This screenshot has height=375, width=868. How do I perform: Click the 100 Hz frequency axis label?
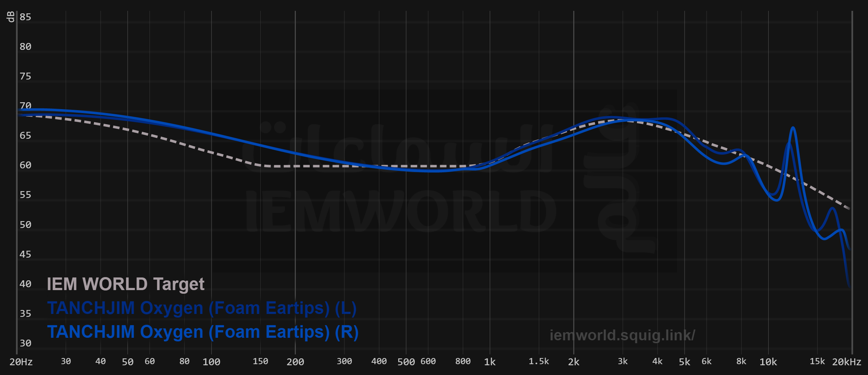point(211,362)
